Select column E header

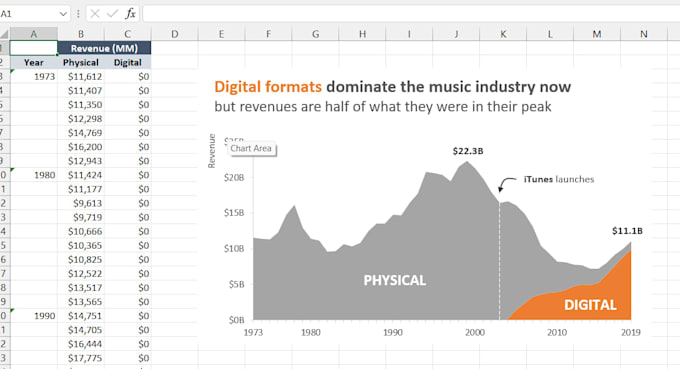coord(222,34)
